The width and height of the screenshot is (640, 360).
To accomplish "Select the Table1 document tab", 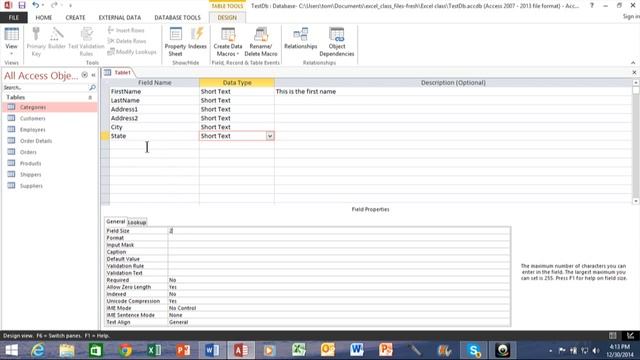I will click(118, 73).
